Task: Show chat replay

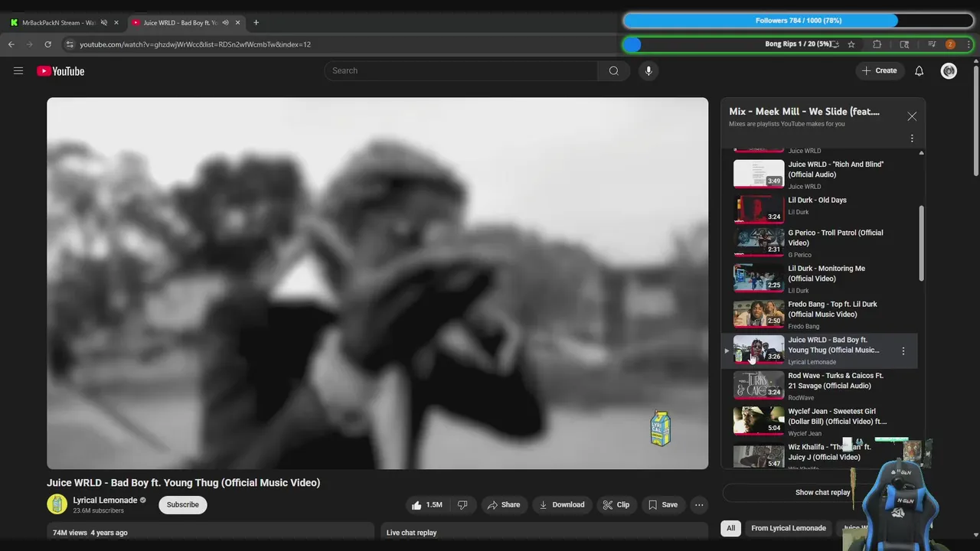Action: pyautogui.click(x=823, y=492)
